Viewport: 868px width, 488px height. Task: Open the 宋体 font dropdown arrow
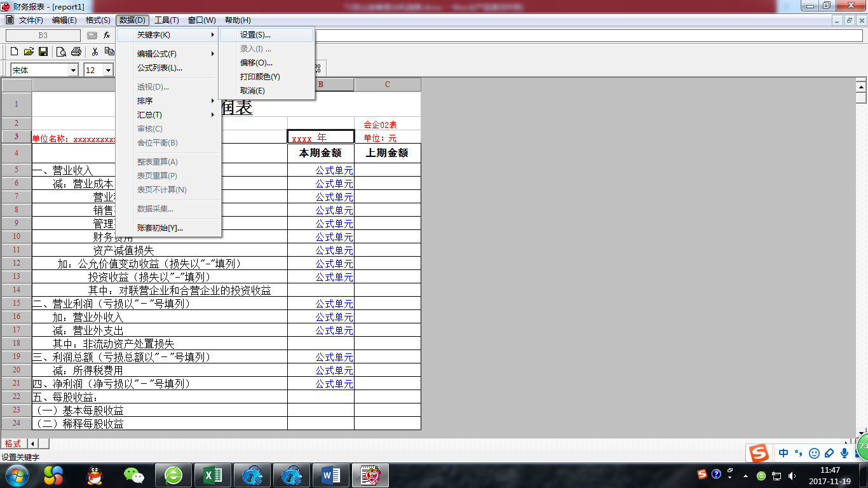click(73, 70)
